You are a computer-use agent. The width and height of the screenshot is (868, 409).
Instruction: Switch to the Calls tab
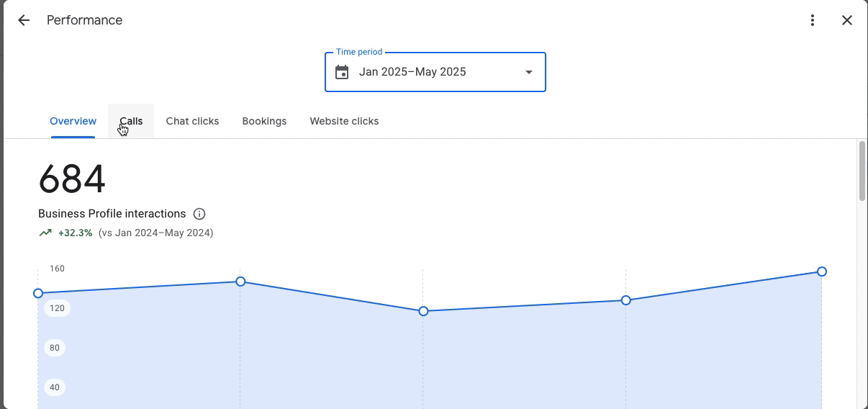pyautogui.click(x=131, y=121)
